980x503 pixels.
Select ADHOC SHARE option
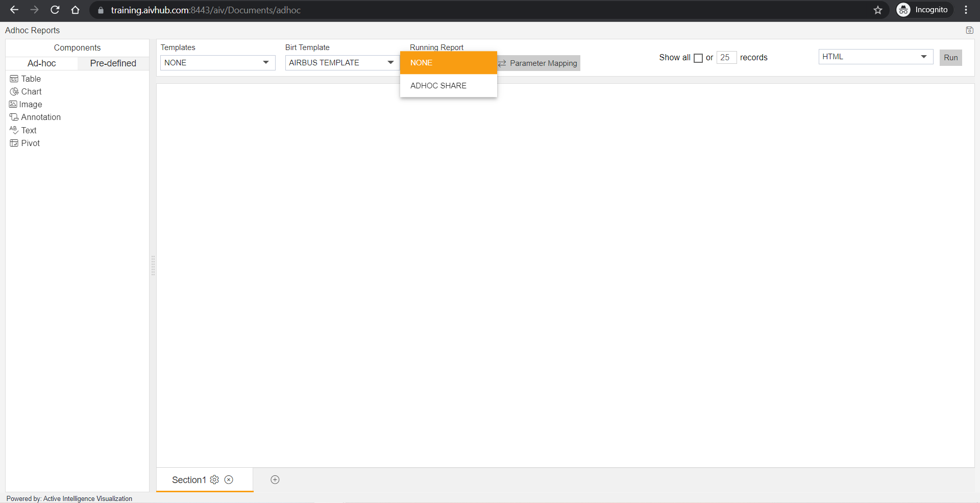449,86
